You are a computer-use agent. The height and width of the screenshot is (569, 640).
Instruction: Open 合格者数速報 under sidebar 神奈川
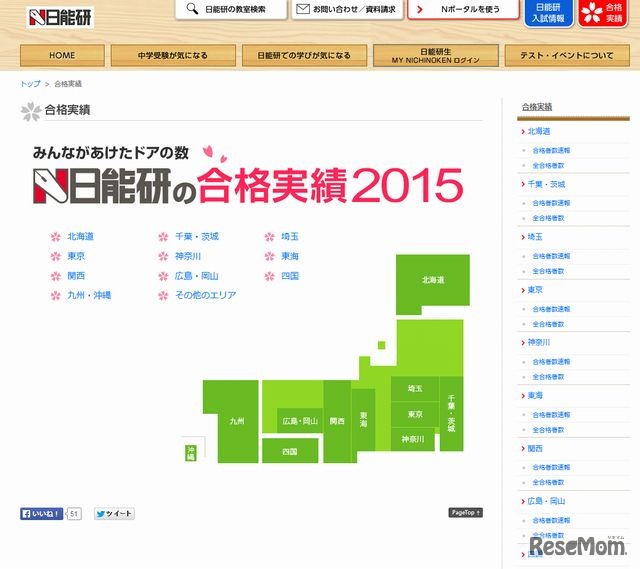click(x=551, y=362)
